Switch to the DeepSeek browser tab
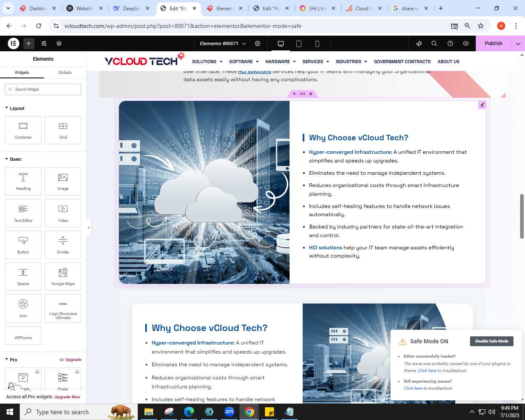 coord(131,8)
